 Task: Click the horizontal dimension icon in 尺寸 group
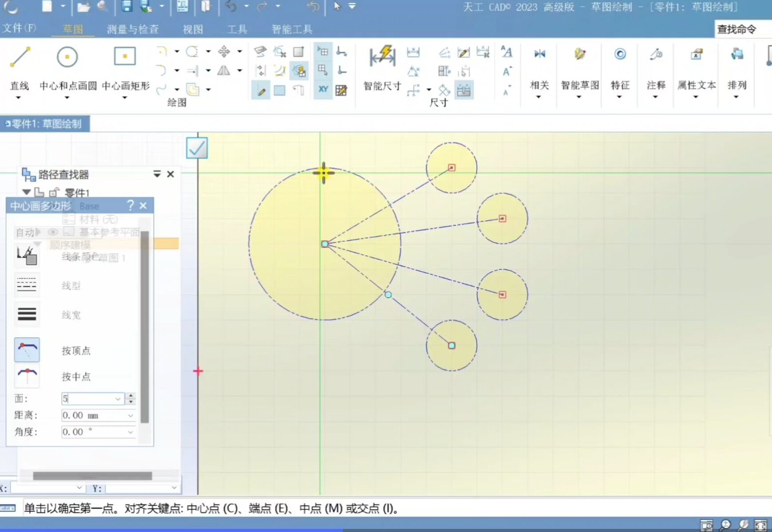[x=413, y=52]
